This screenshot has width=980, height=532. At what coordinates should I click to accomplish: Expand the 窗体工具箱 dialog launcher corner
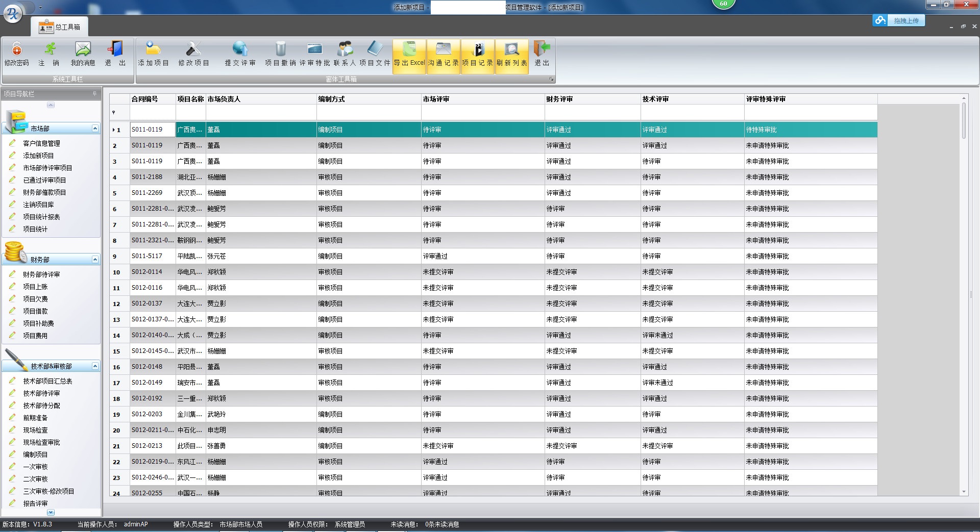(551, 79)
